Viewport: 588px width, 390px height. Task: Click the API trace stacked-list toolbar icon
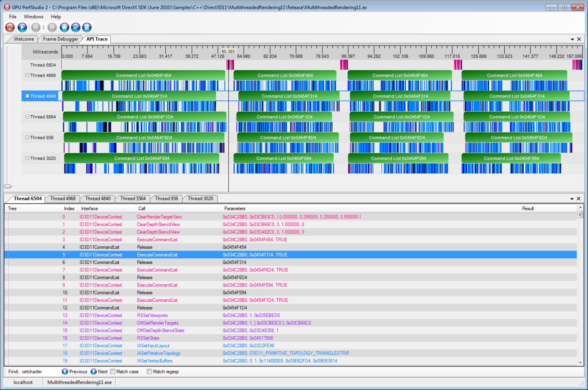87,27
